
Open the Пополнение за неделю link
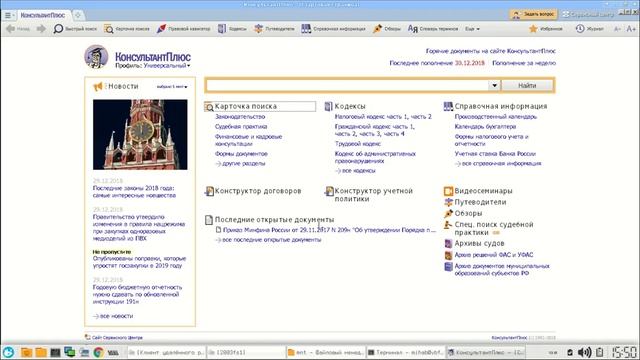pos(524,63)
